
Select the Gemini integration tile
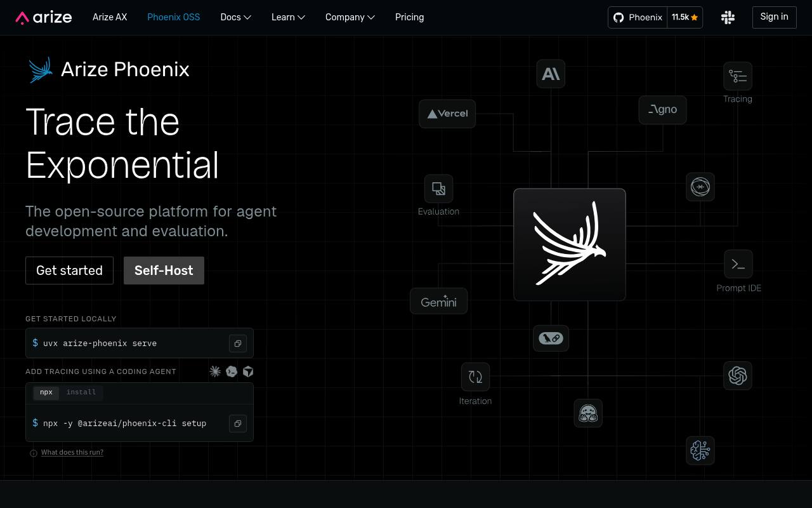439,302
